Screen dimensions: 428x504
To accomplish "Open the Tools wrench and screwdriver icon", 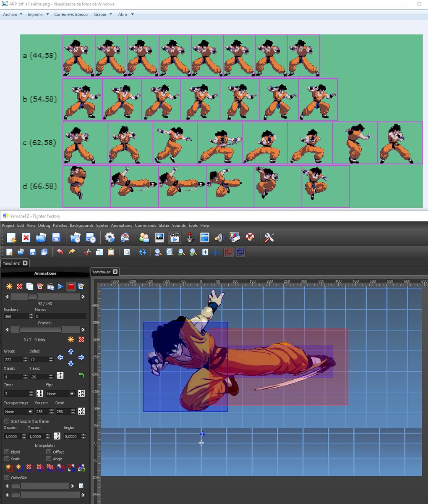I will click(x=269, y=238).
